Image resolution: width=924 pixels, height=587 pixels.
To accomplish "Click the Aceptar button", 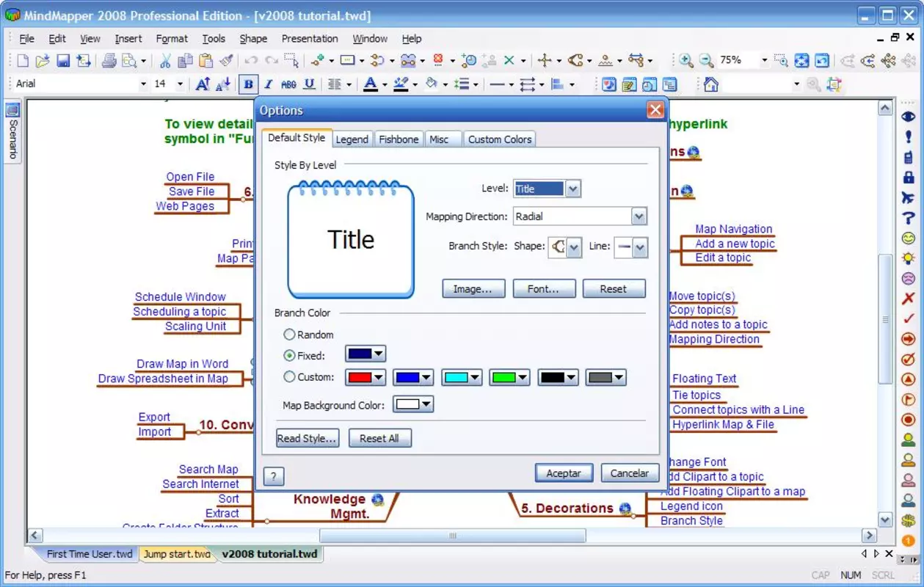I will pos(564,473).
